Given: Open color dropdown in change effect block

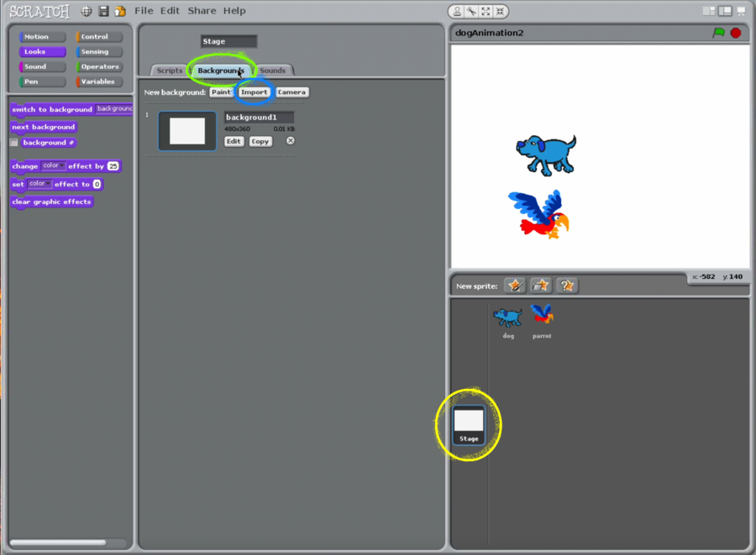Looking at the screenshot, I should pyautogui.click(x=54, y=166).
